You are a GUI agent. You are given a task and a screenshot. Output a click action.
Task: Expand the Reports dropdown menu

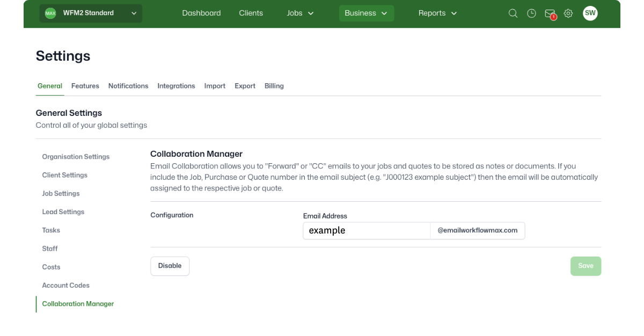point(437,13)
